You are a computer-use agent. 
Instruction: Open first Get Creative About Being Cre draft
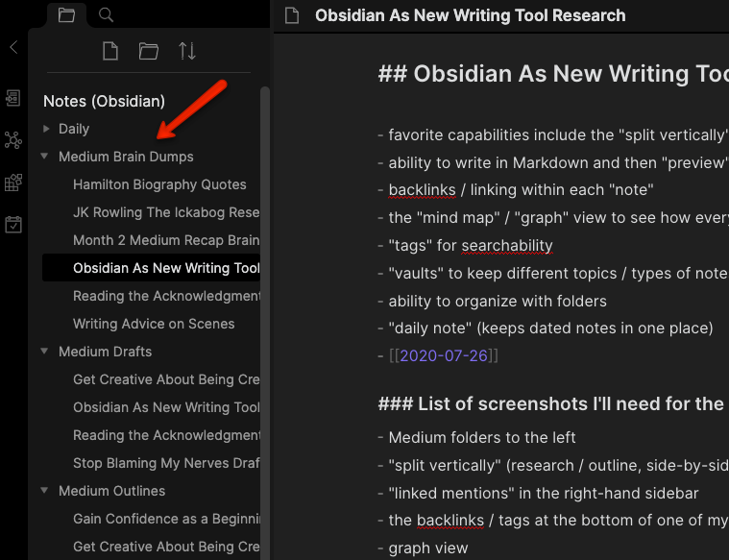click(166, 379)
